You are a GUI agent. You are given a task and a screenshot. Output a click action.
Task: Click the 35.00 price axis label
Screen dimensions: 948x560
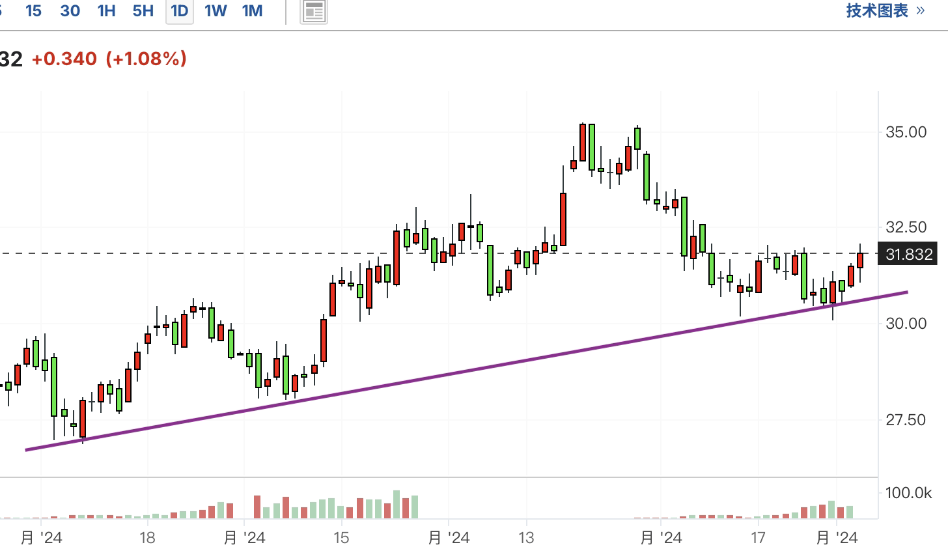[906, 132]
